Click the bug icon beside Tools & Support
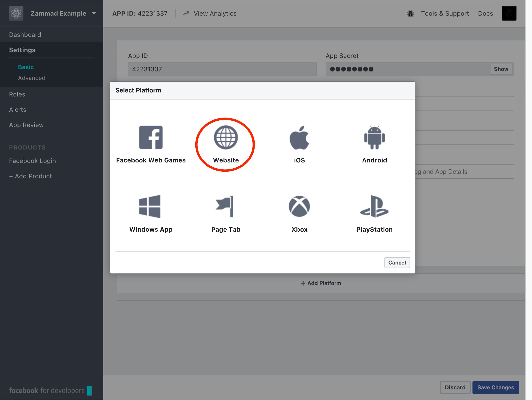This screenshot has width=532, height=400. (411, 14)
